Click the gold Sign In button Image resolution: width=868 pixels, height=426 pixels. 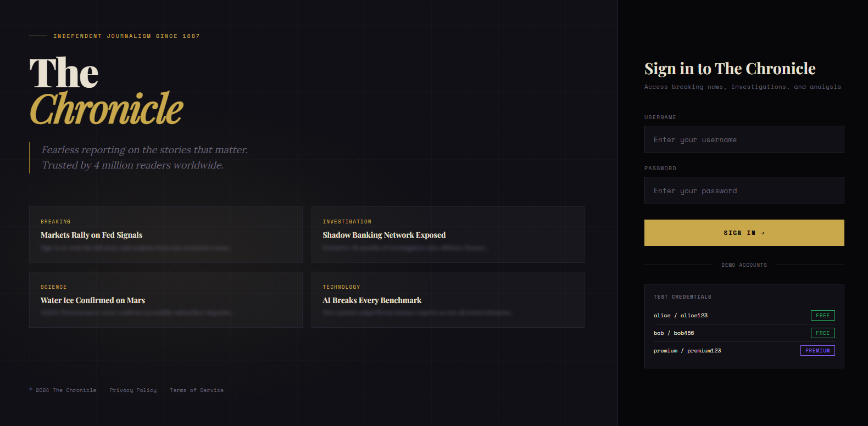pyautogui.click(x=744, y=233)
